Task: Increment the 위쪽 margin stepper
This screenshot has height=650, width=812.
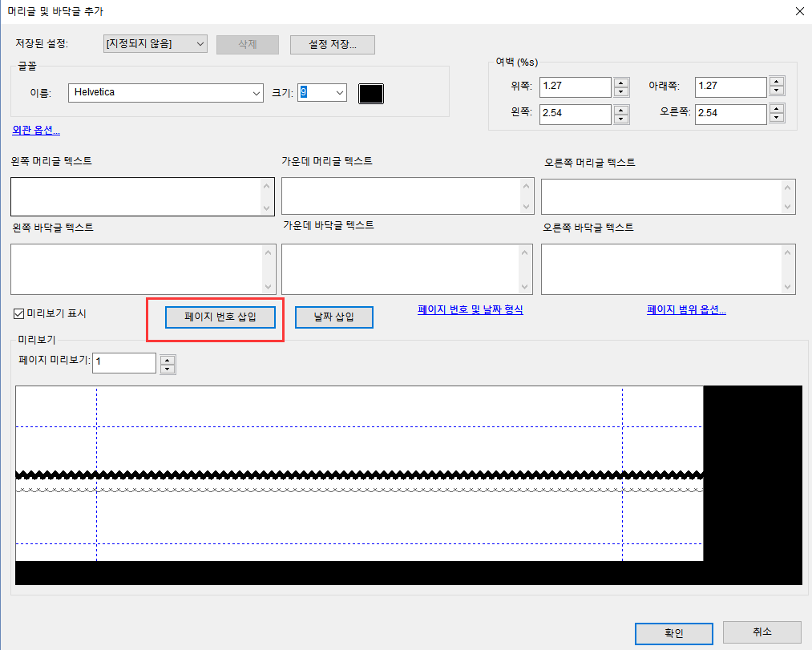Action: pyautogui.click(x=621, y=83)
